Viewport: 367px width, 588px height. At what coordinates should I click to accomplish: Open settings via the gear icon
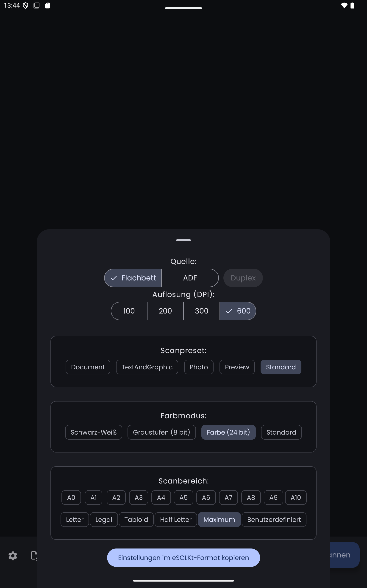tap(13, 556)
